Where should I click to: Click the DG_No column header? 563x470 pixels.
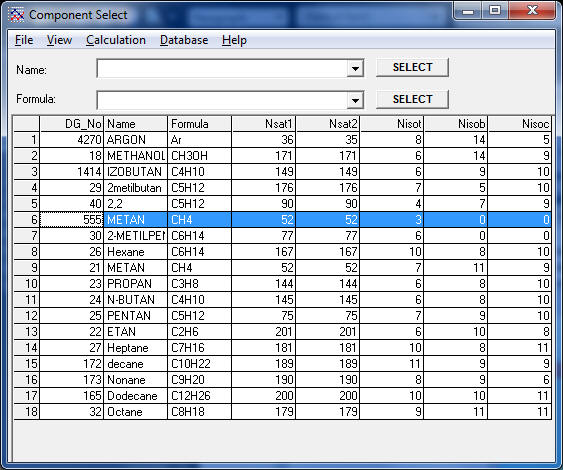click(x=71, y=124)
